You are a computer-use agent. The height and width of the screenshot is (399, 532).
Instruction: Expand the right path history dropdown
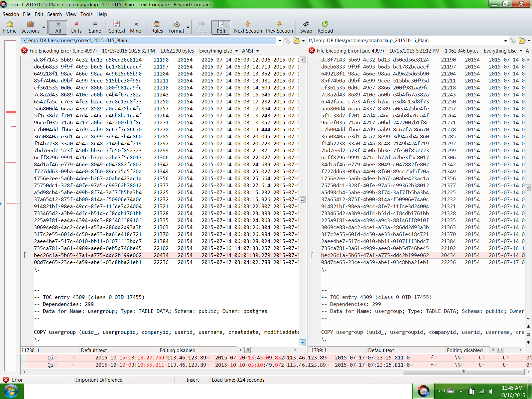(505, 41)
